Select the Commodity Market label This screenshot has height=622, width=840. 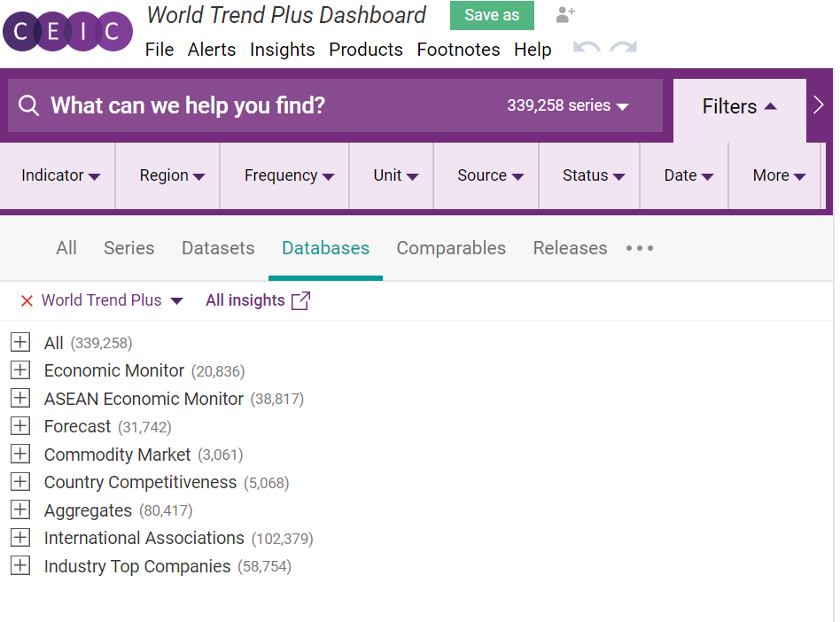117,455
